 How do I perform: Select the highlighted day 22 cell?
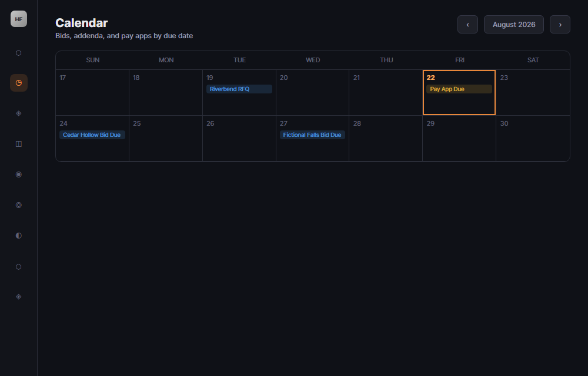pyautogui.click(x=459, y=92)
